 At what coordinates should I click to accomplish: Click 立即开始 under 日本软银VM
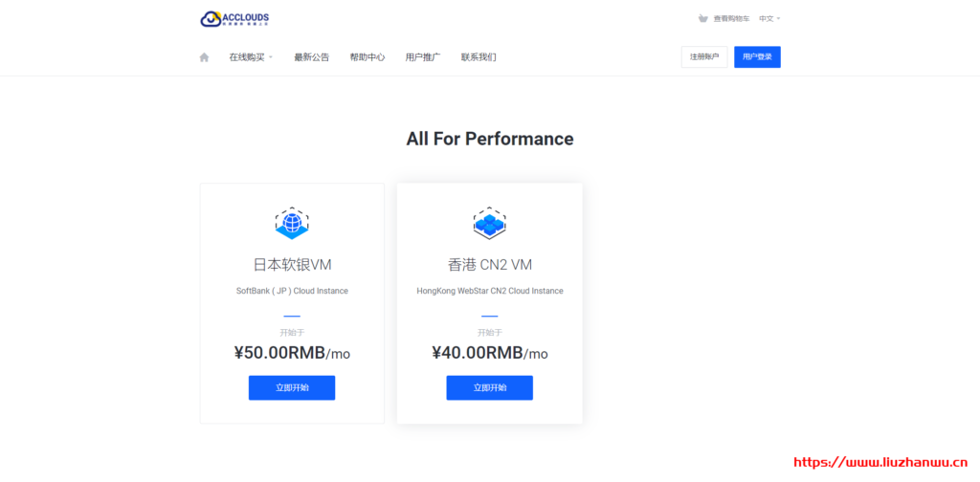click(x=292, y=387)
